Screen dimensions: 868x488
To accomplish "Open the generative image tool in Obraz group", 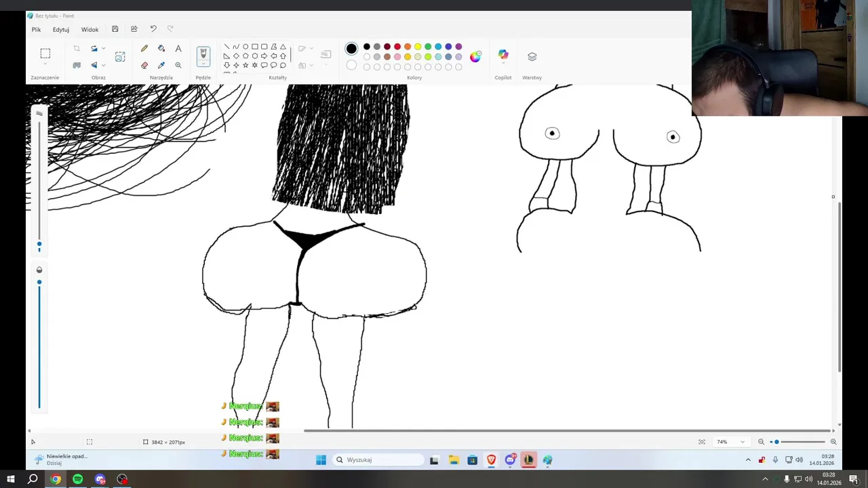I will tap(120, 57).
